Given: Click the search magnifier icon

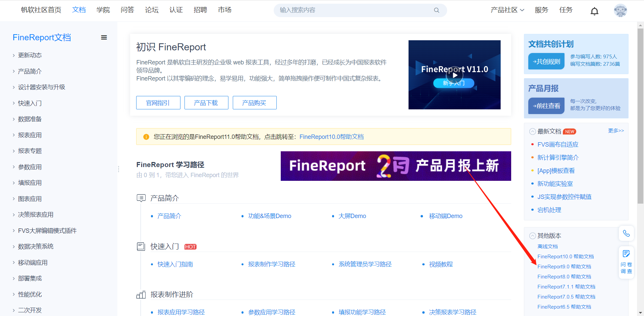Looking at the screenshot, I should click(x=436, y=10).
